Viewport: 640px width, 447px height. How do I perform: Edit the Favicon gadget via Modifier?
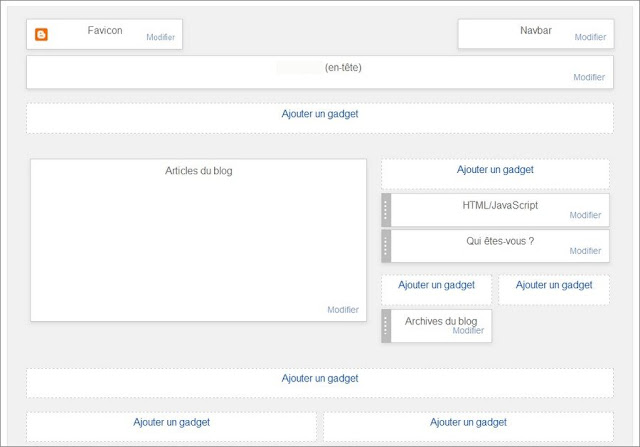point(160,37)
